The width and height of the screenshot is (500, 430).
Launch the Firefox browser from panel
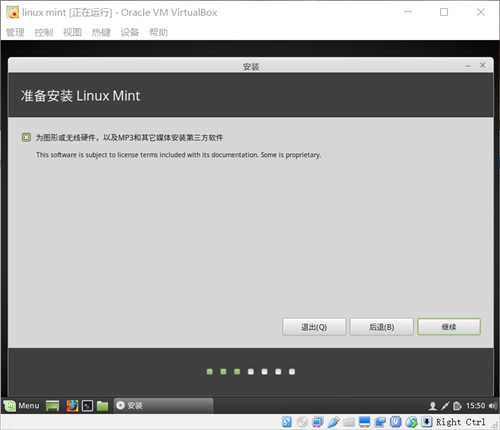click(x=72, y=406)
